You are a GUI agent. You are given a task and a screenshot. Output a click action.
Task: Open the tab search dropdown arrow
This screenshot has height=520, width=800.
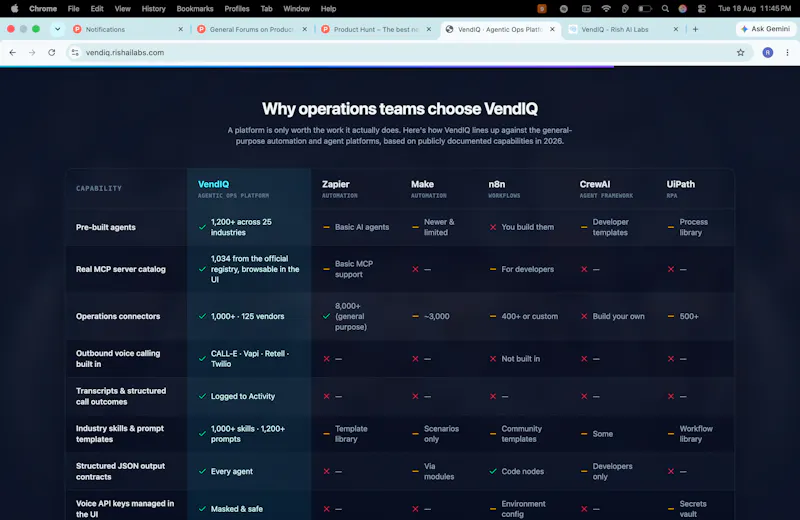pos(58,29)
